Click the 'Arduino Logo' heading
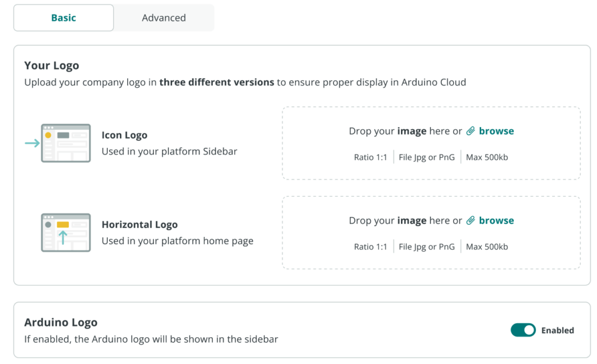The image size is (597, 364). tap(61, 322)
